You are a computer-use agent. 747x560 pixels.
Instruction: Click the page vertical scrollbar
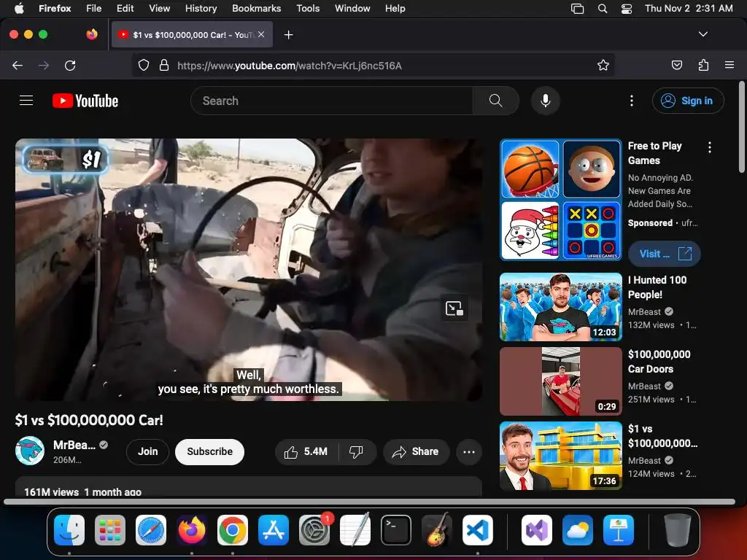[x=741, y=127]
